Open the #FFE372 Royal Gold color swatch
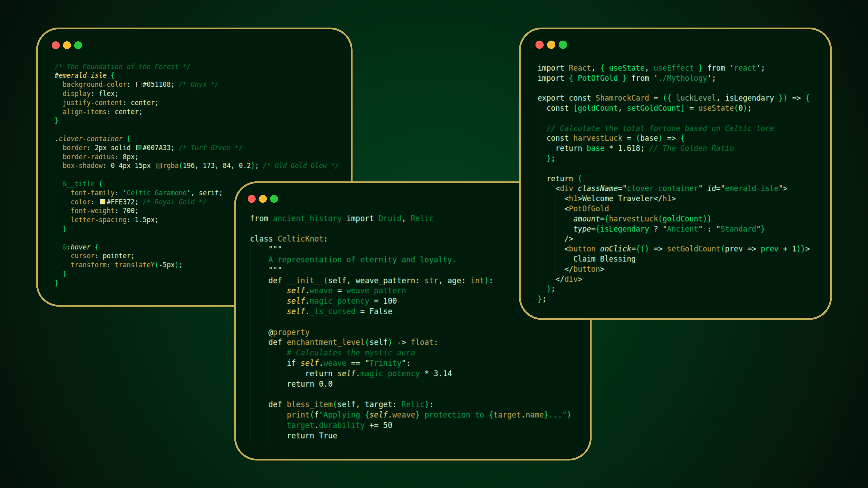The width and height of the screenshot is (868, 488). [x=102, y=202]
